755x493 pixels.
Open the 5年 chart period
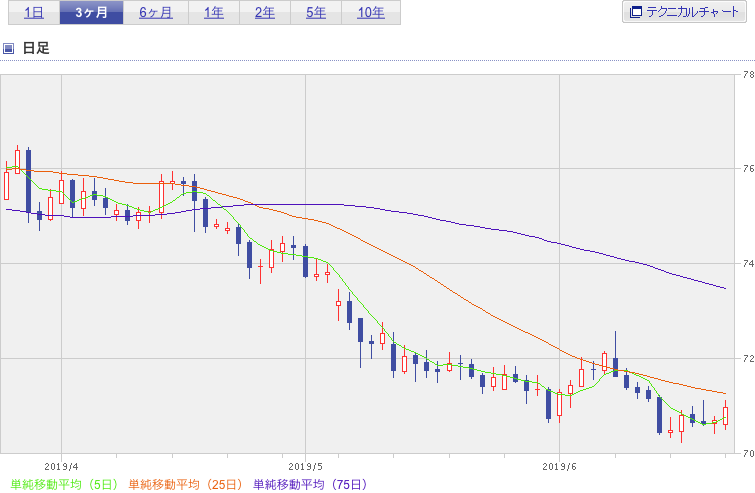click(316, 13)
